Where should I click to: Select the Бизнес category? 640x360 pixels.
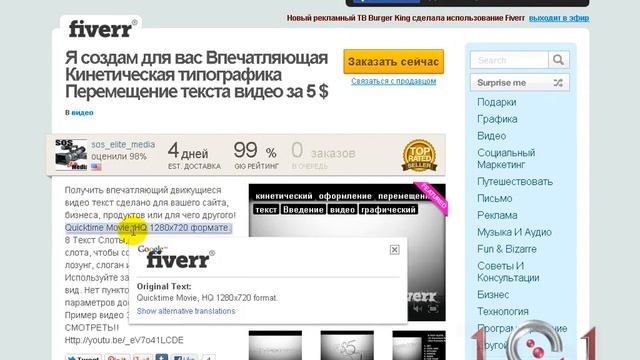pos(493,294)
